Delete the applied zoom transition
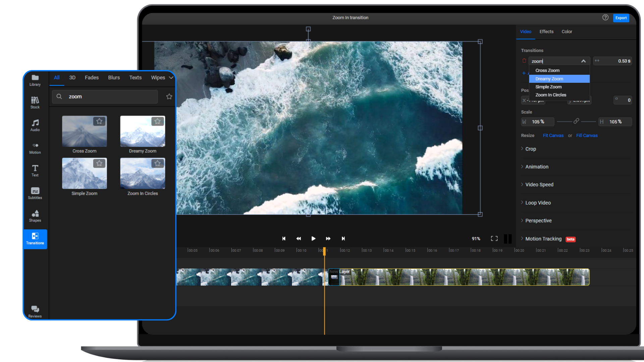644x362 pixels. tap(524, 61)
